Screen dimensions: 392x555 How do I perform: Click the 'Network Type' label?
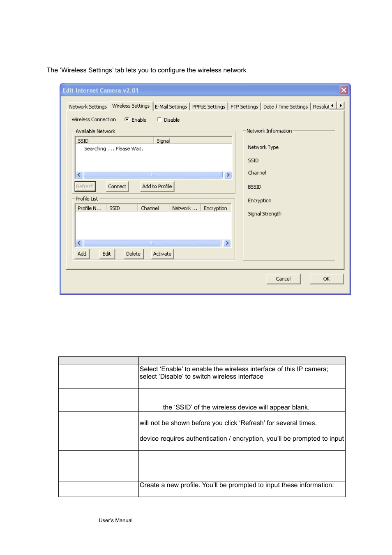(263, 147)
